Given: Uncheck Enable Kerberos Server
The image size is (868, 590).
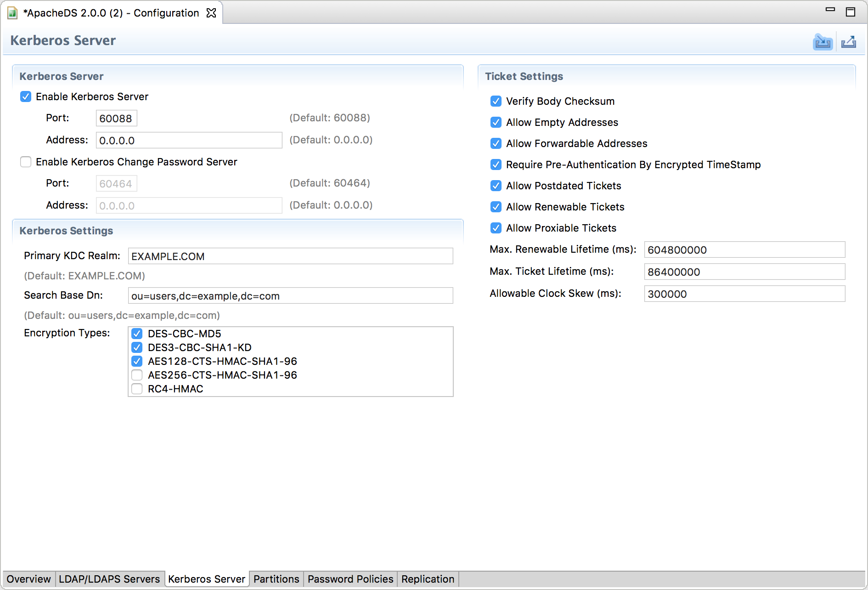Looking at the screenshot, I should click(26, 97).
